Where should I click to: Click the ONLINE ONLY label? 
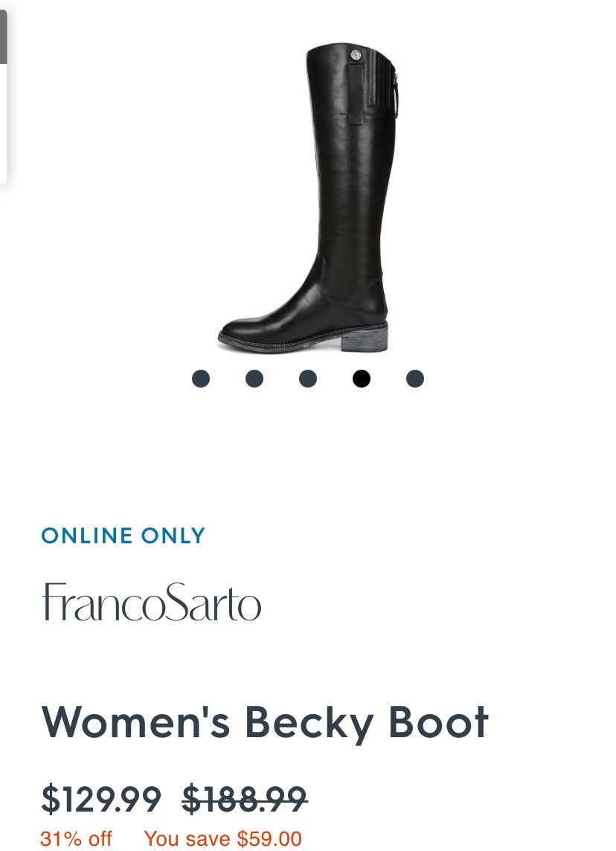(x=123, y=536)
